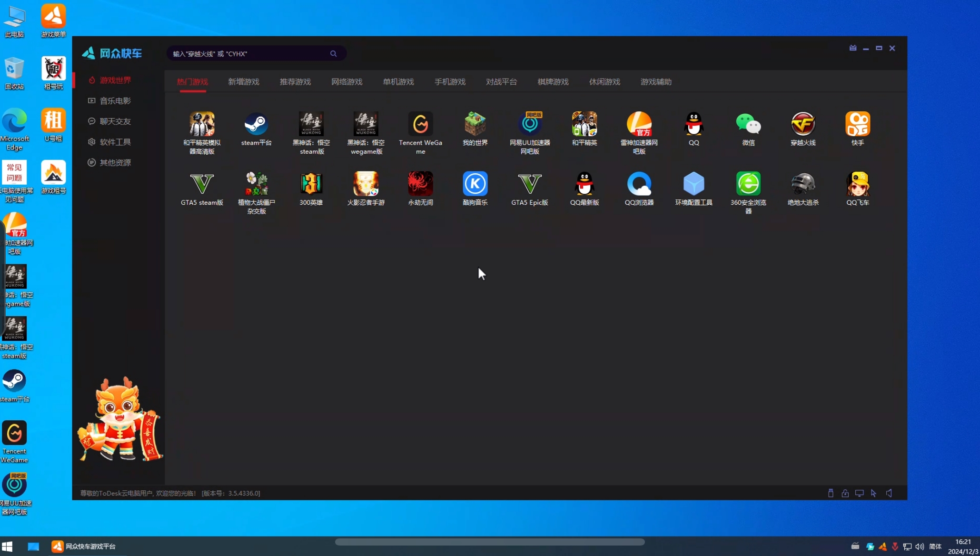Select 音乐电影 in the sidebar
Image resolution: width=980 pixels, height=556 pixels.
[115, 101]
